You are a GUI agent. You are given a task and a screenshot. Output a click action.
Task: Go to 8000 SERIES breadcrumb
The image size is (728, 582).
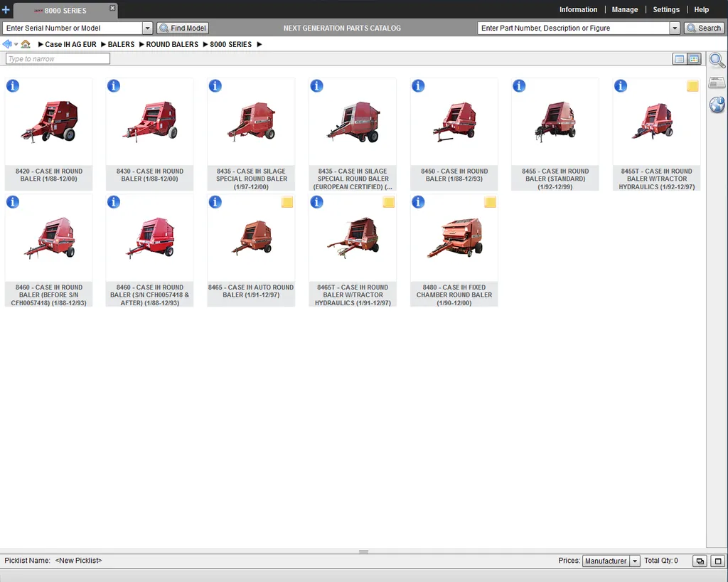[231, 45]
